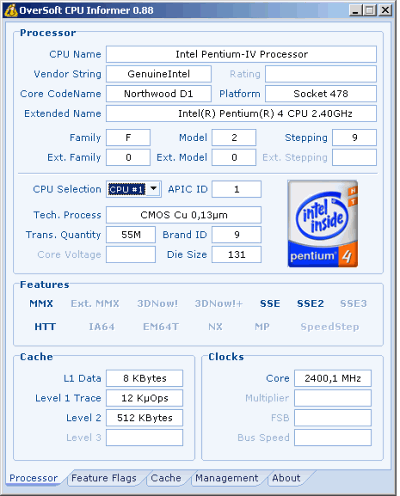Image resolution: width=400 pixels, height=496 pixels.
Task: Switch to the Processor tab
Action: (33, 478)
